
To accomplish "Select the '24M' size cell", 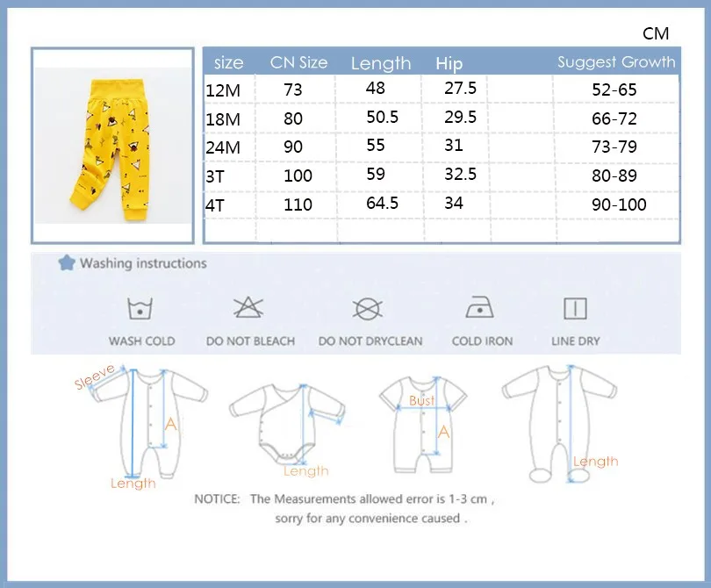I will click(x=223, y=147).
